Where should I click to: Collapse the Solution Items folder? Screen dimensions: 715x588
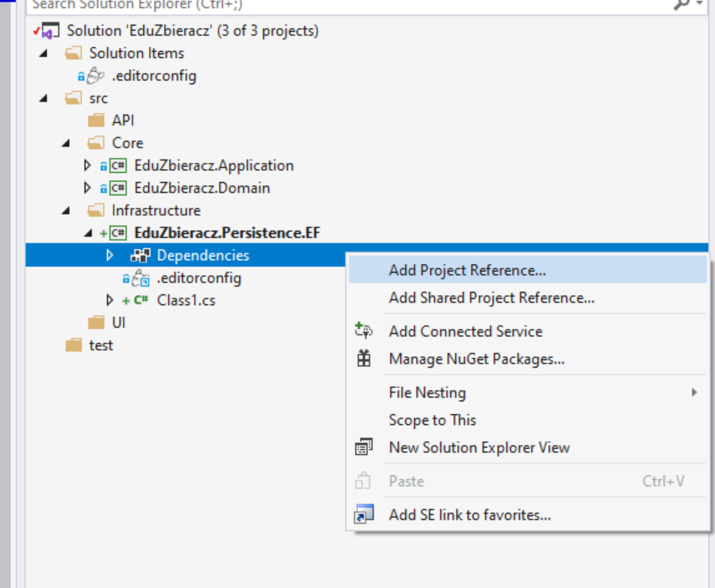pos(43,53)
